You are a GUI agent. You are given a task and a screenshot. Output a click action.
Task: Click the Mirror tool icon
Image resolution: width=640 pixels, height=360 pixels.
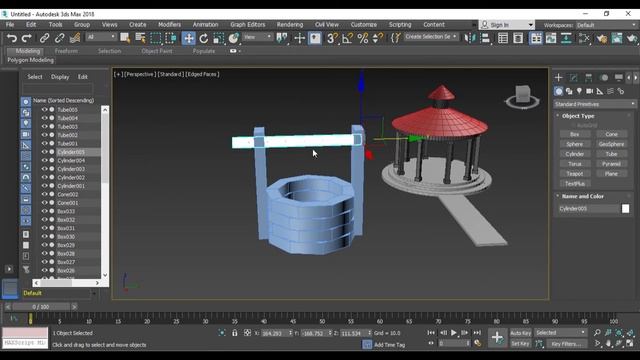(470, 38)
